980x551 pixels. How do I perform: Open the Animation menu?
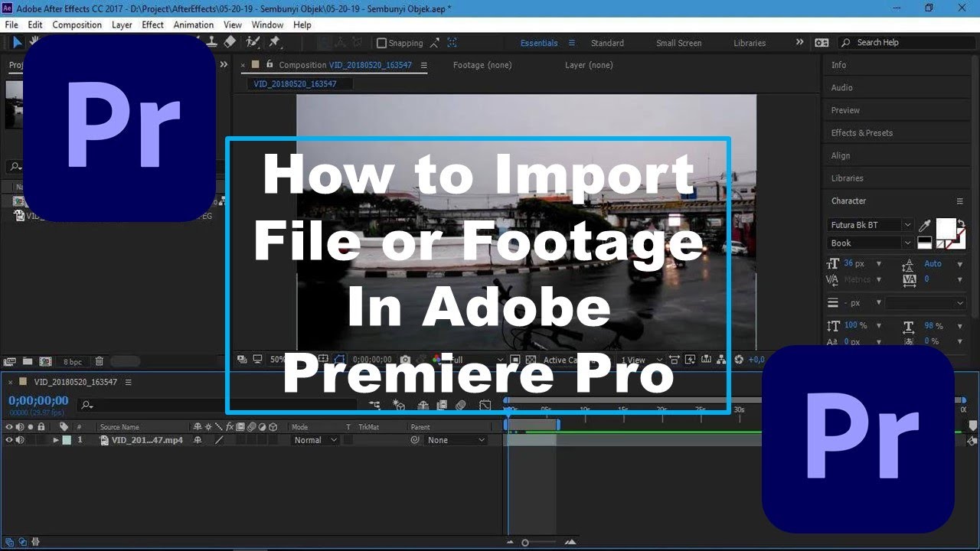[193, 24]
